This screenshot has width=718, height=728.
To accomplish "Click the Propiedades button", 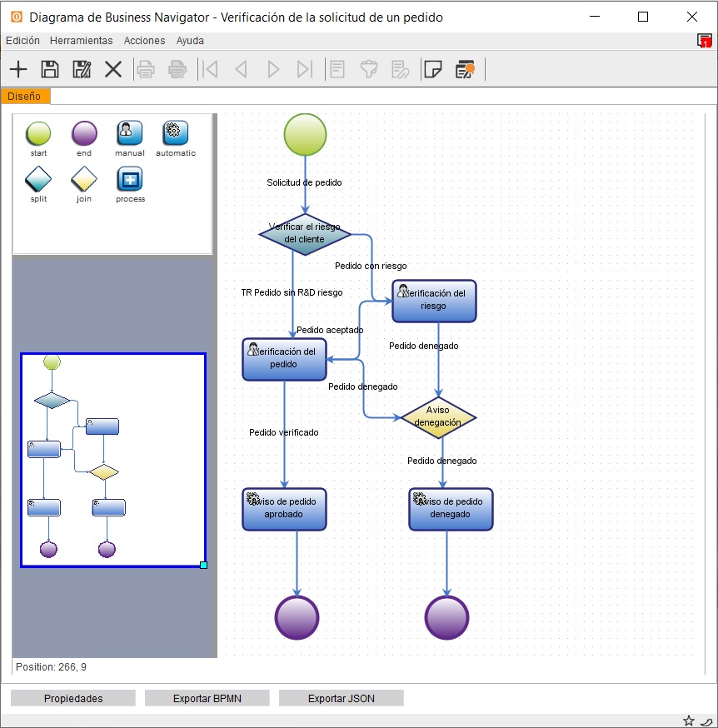I will 73,699.
